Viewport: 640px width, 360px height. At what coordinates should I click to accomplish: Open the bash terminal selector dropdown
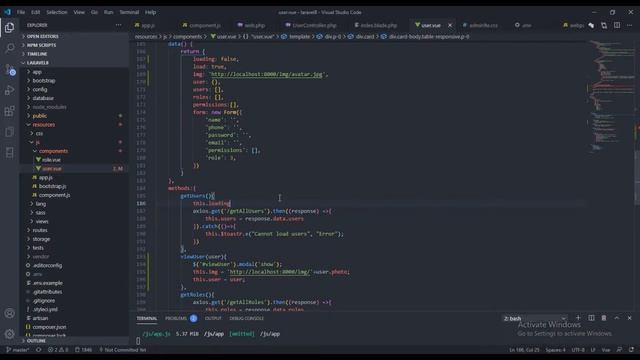(x=535, y=318)
